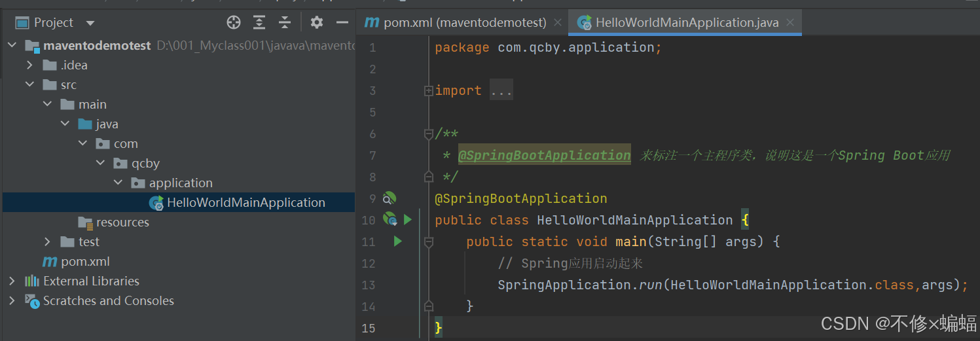980x341 pixels.
Task: Collapse the src folder
Action: point(29,85)
